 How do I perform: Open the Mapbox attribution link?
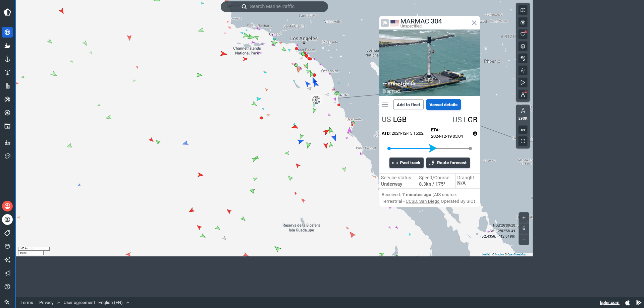(x=499, y=254)
